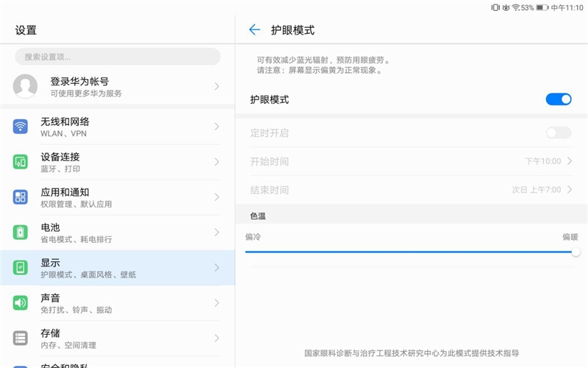The height and width of the screenshot is (368, 588).
Task: Expand 结束时间 chevron at 次日上午7:00
Action: coord(570,190)
